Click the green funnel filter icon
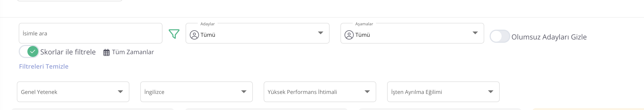 click(174, 34)
